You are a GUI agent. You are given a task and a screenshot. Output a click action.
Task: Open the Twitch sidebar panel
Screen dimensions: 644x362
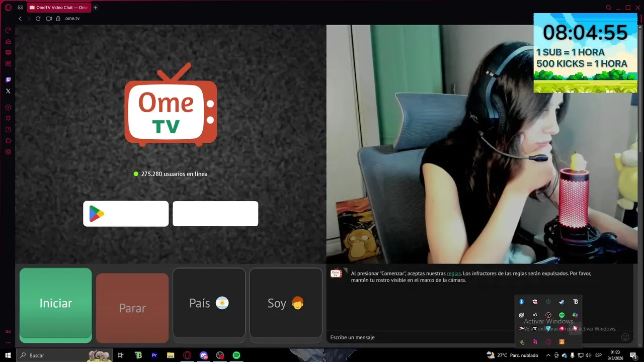[x=8, y=80]
